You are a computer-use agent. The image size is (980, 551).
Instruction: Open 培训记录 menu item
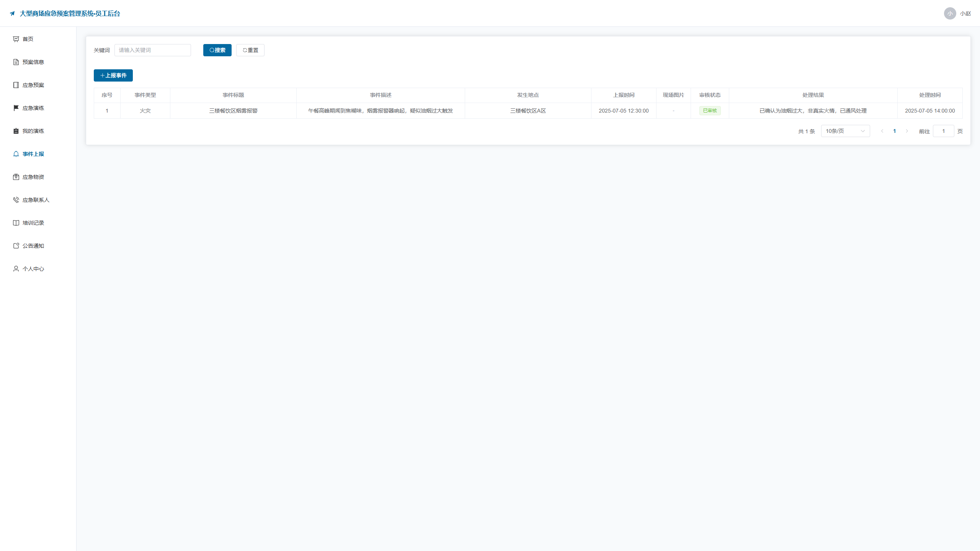point(33,223)
